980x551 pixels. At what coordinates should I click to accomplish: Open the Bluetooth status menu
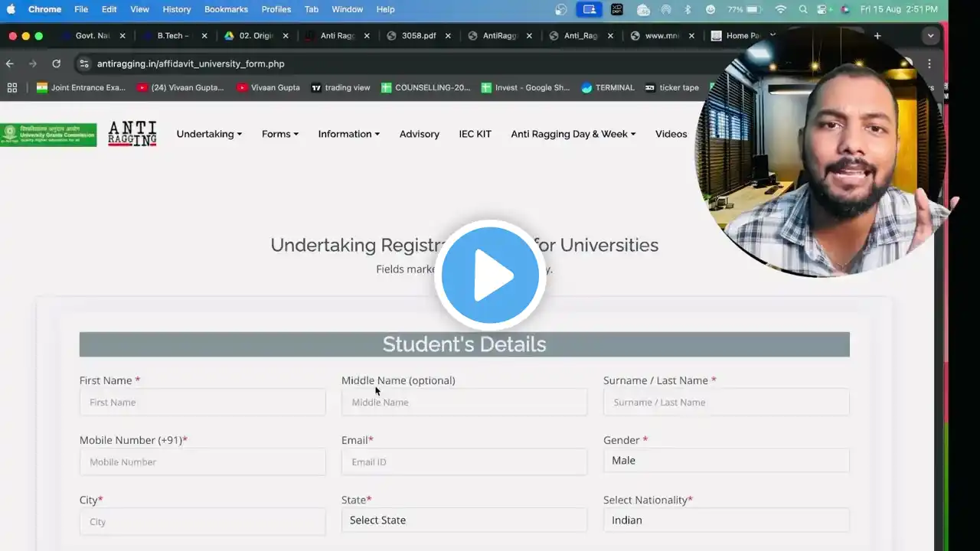coord(688,9)
